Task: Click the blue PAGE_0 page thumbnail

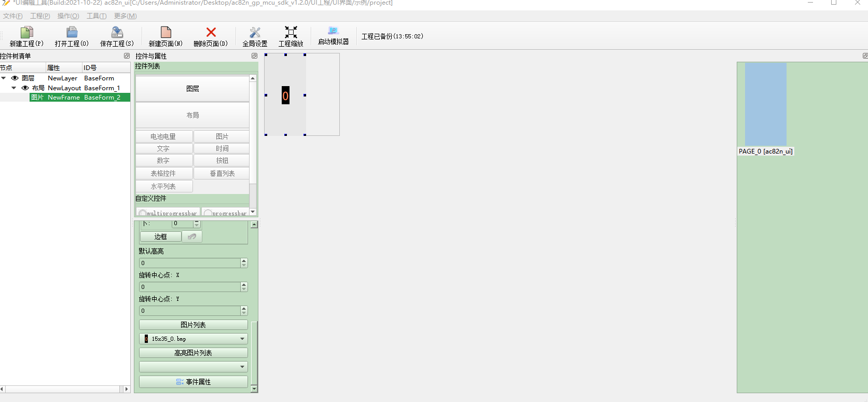Action: pos(765,104)
